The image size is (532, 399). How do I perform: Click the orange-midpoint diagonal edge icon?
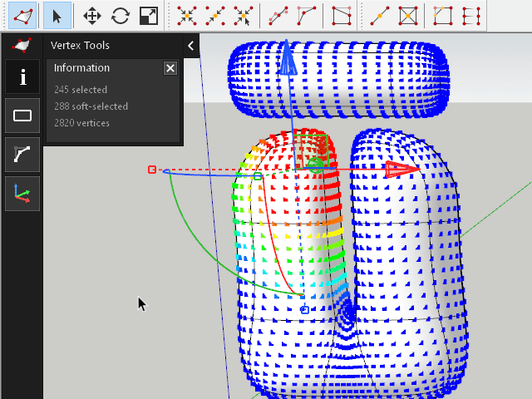pyautogui.click(x=378, y=15)
